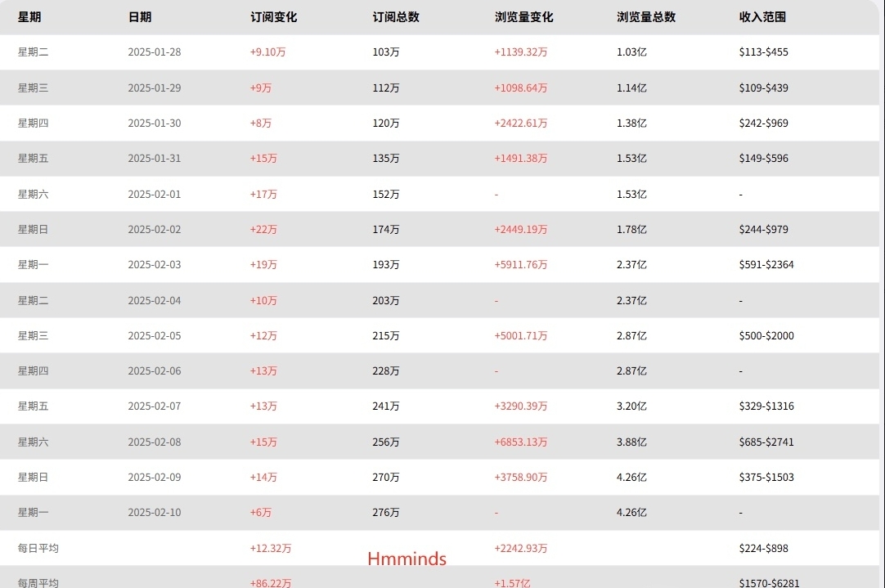The width and height of the screenshot is (885, 588).
Task: Click the 每日平均 row label
Action: [38, 548]
